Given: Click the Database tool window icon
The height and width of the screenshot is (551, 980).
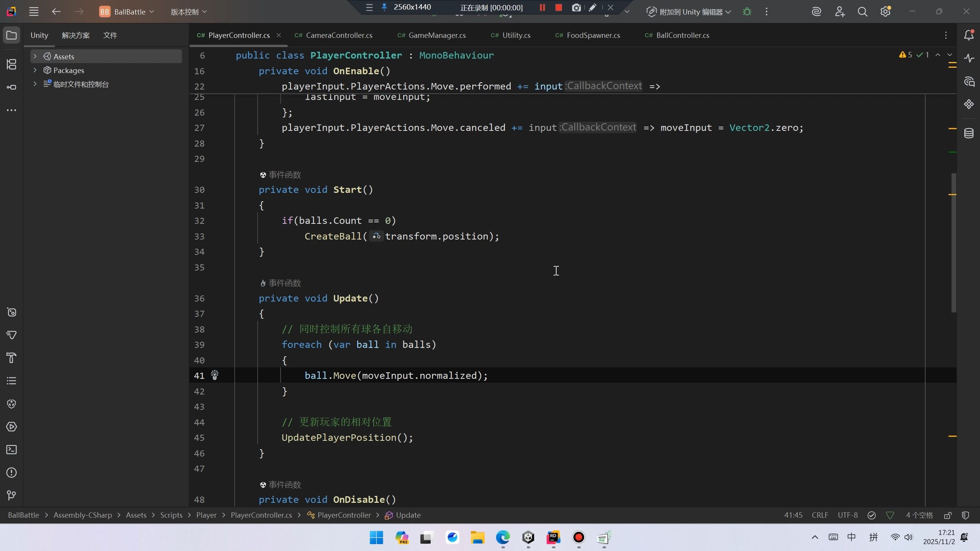Looking at the screenshot, I should pyautogui.click(x=969, y=133).
